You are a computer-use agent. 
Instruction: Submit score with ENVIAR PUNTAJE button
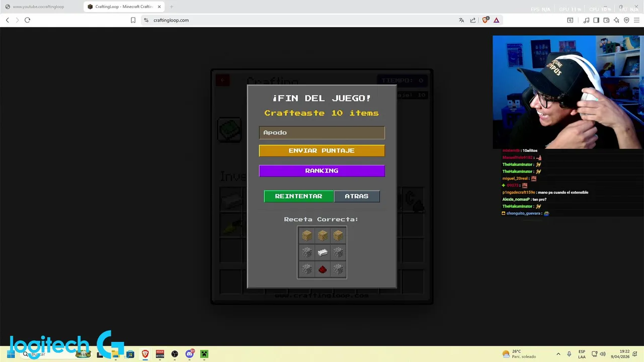pyautogui.click(x=321, y=150)
